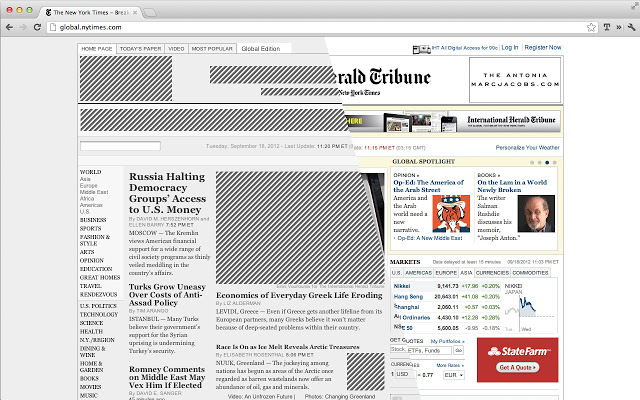
Task: Select third Global Spotlight carousel dot
Action: point(547,162)
